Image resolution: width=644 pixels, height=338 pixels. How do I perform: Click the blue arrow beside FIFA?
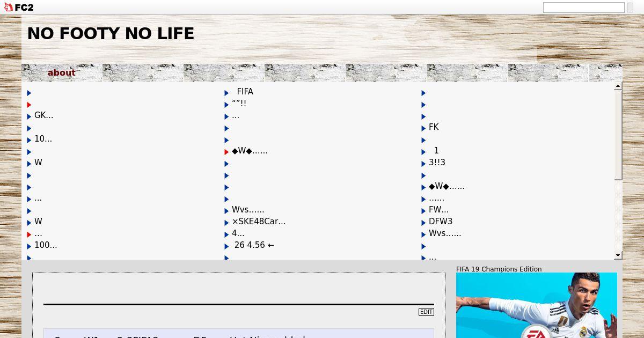[226, 93]
